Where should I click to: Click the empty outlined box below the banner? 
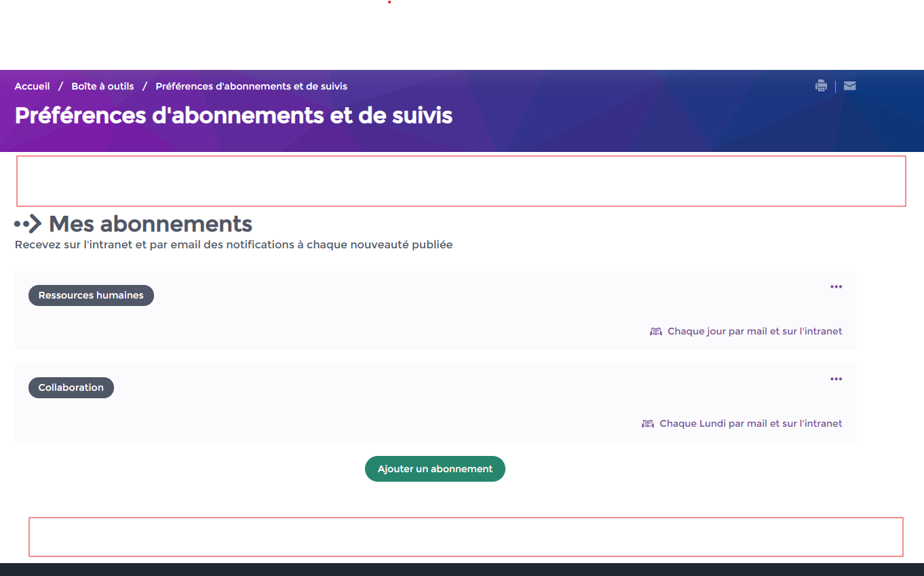(461, 181)
